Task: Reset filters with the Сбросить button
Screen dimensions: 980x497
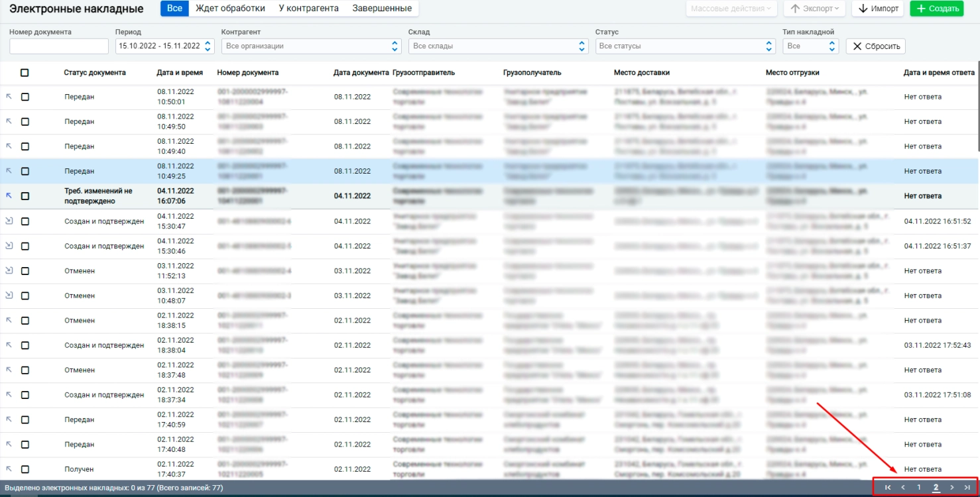Action: pyautogui.click(x=876, y=46)
